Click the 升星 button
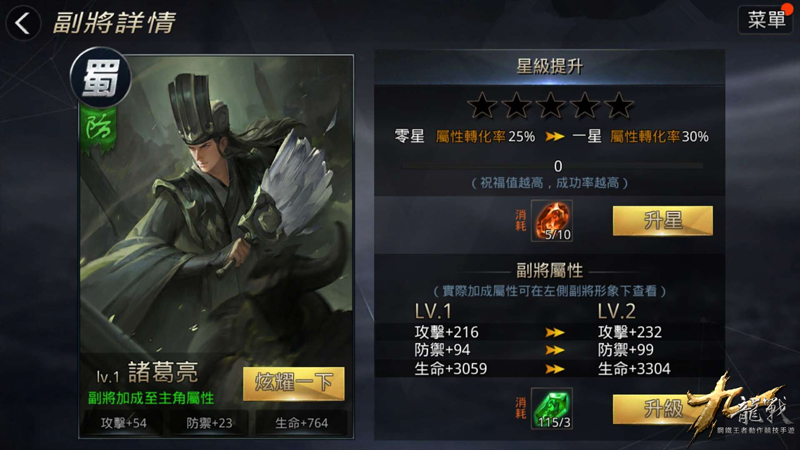The height and width of the screenshot is (450, 800). (x=662, y=221)
